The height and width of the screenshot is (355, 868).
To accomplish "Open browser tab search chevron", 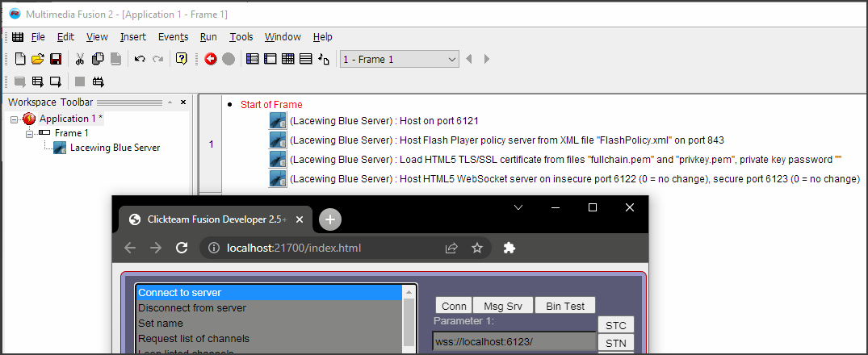I will click(x=518, y=207).
